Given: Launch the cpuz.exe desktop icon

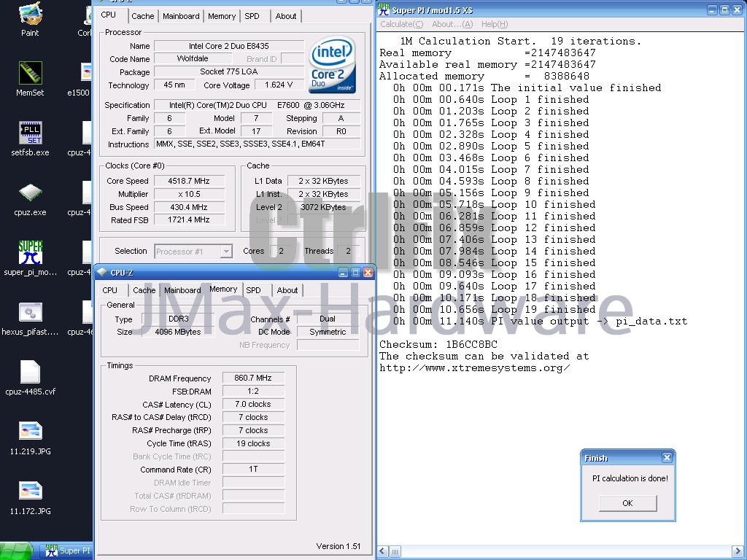Looking at the screenshot, I should (x=30, y=199).
